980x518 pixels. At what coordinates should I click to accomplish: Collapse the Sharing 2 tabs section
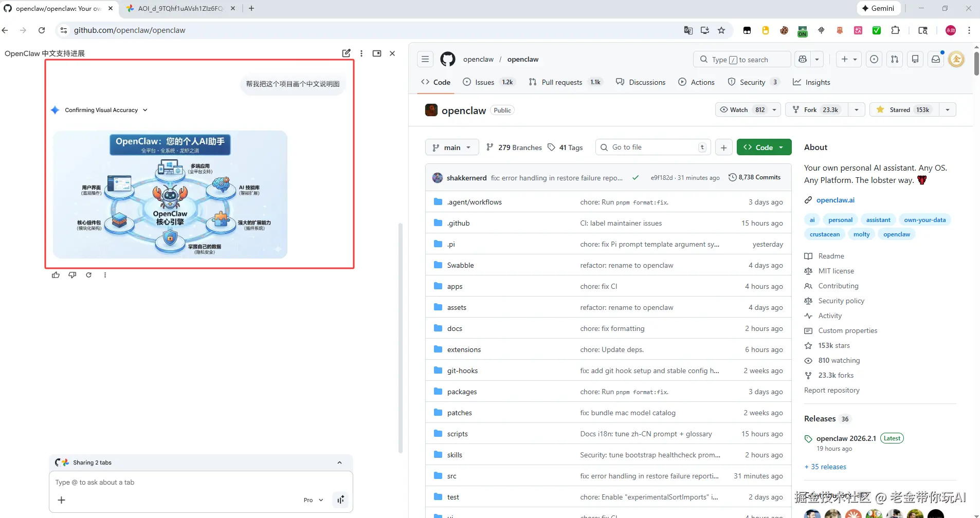(x=339, y=462)
